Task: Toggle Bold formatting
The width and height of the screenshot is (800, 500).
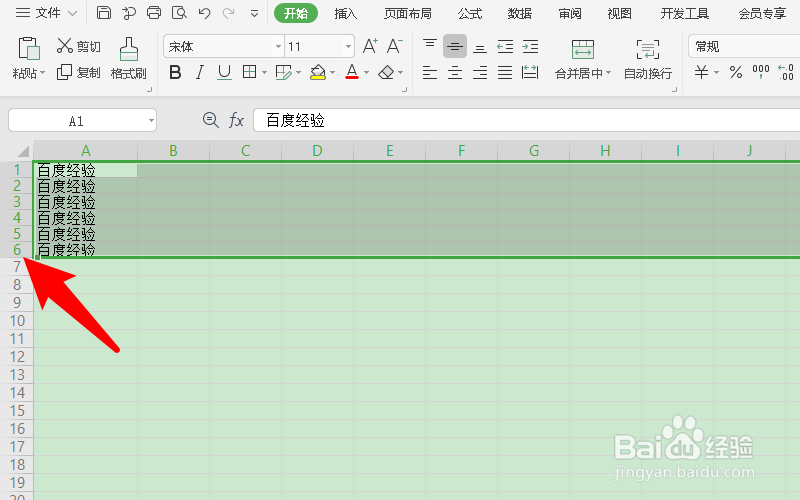Action: pyautogui.click(x=175, y=72)
